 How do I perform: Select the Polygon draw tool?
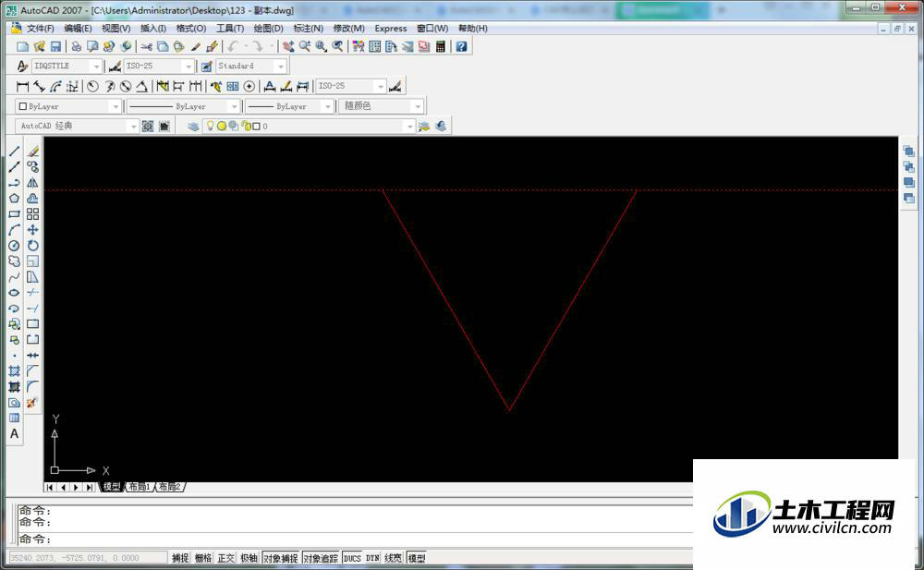[14, 199]
